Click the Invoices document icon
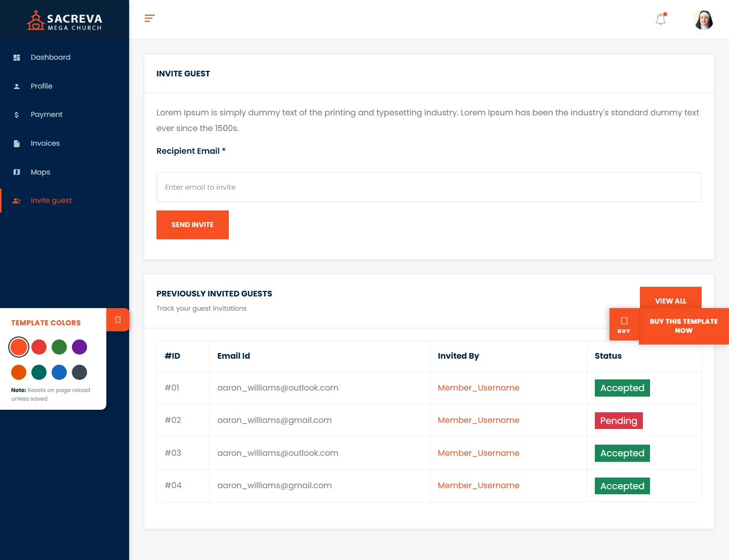 pyautogui.click(x=17, y=144)
